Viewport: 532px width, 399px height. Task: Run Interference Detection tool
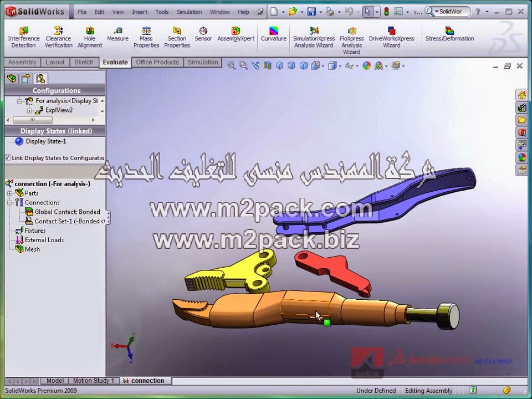(x=23, y=37)
